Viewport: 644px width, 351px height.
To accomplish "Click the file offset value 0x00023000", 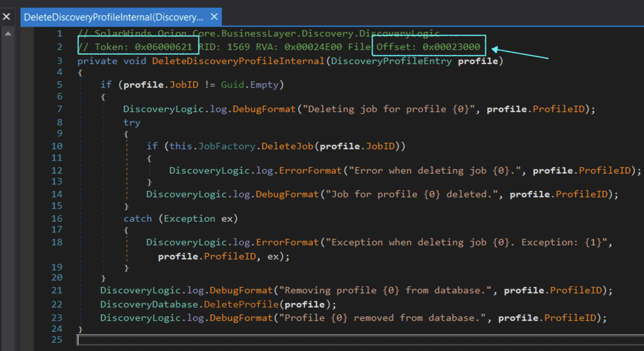I will [451, 47].
